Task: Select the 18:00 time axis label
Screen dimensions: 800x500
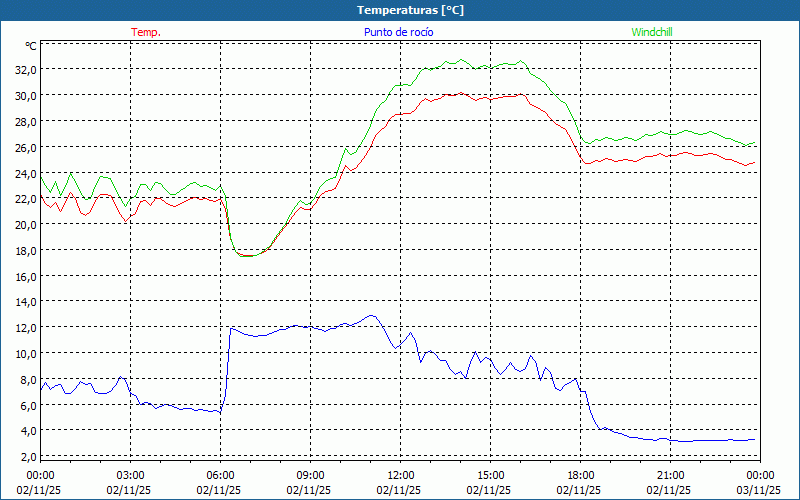Action: click(x=580, y=475)
